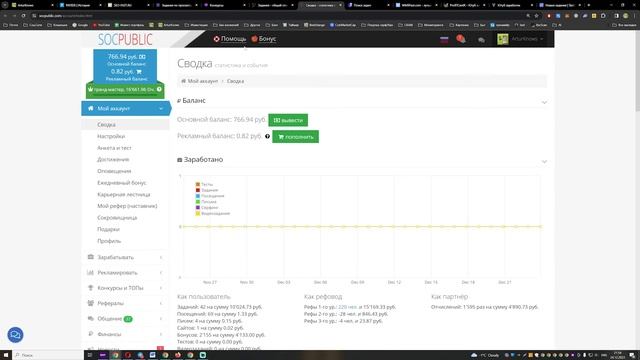Click help icon beside Рекламный баланс
Viewport: 640px width, 360px height.
point(267,136)
